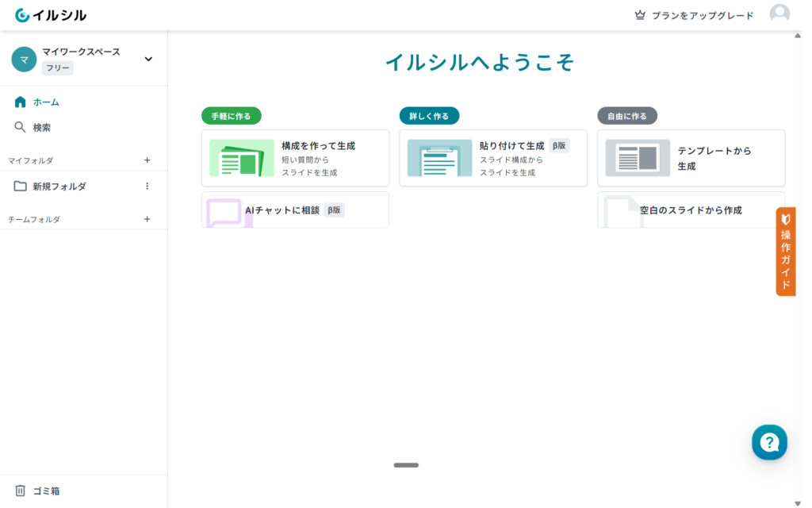
Task: Choose 貼り付けて生成 card
Action: pos(492,158)
